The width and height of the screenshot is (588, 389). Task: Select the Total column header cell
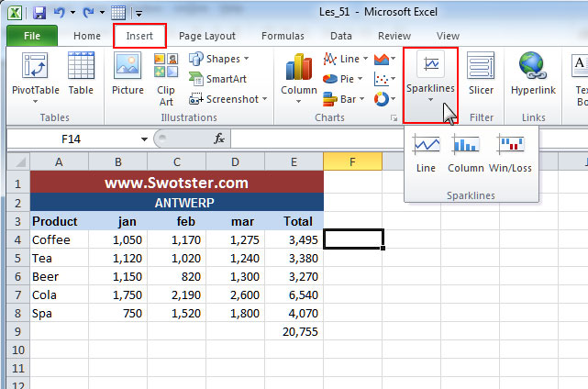(294, 221)
